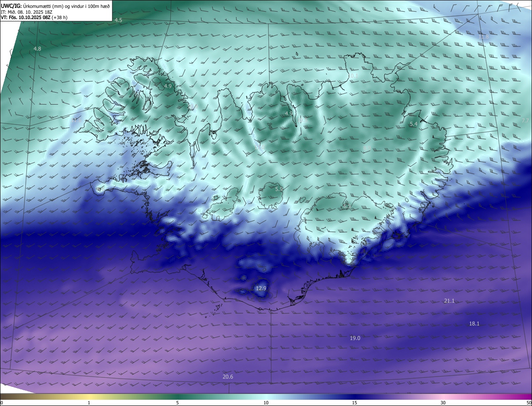Screen dimensions: 532x406
Task: Click the 1 label on the colorbar
Action: click(89, 403)
